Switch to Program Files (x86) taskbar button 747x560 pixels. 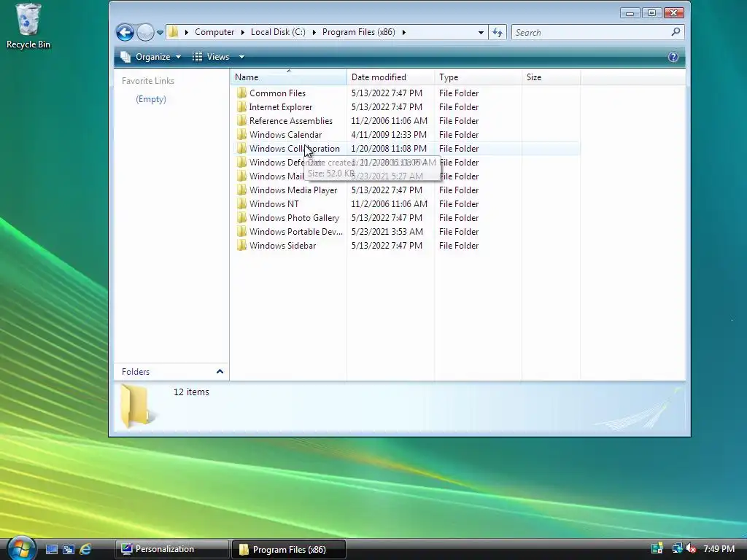[289, 549]
